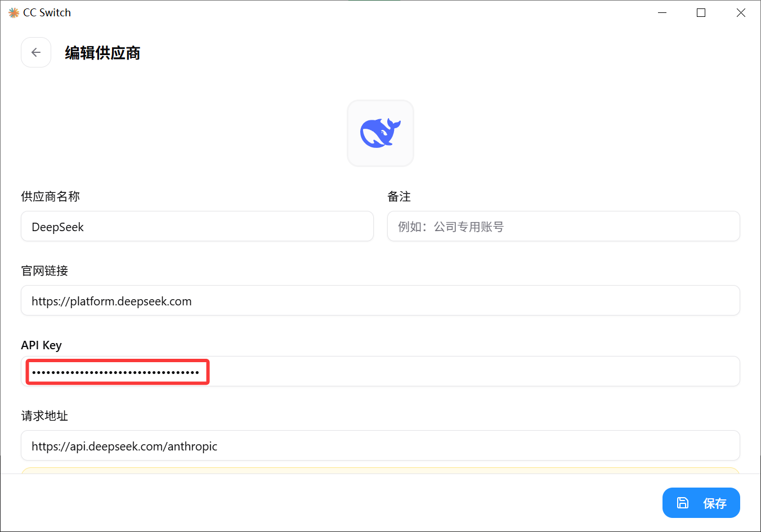The image size is (761, 532).
Task: Click the DeepSeek whale provider icon
Action: click(380, 133)
